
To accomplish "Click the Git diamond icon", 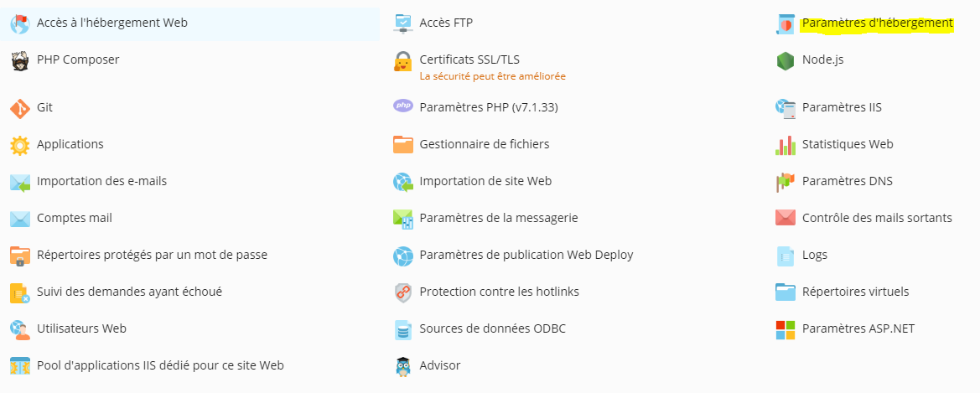I will (20, 108).
